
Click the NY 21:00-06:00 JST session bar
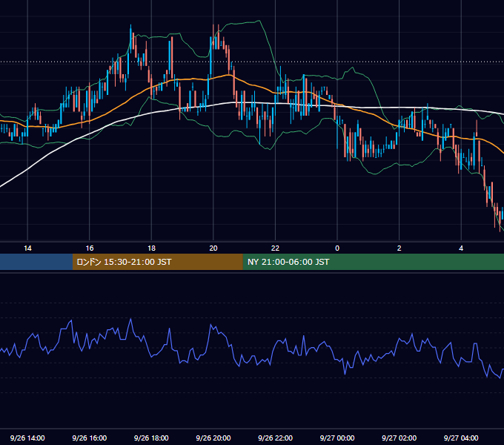coord(373,262)
